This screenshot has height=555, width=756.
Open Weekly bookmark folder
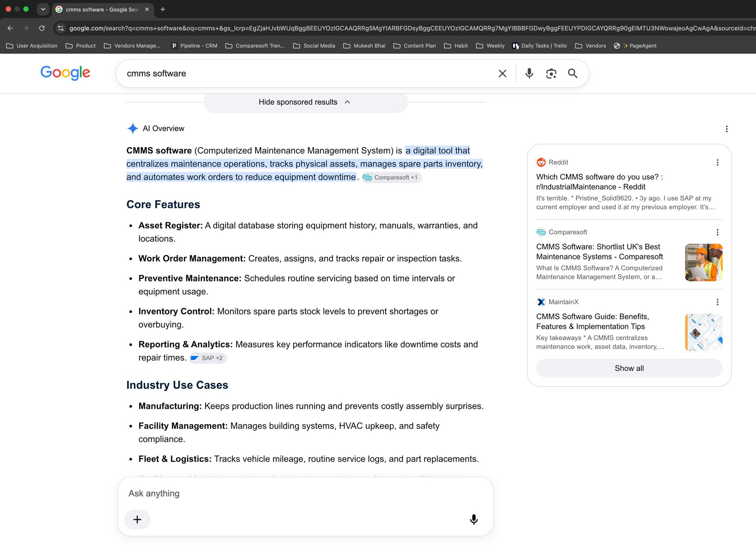pos(490,46)
